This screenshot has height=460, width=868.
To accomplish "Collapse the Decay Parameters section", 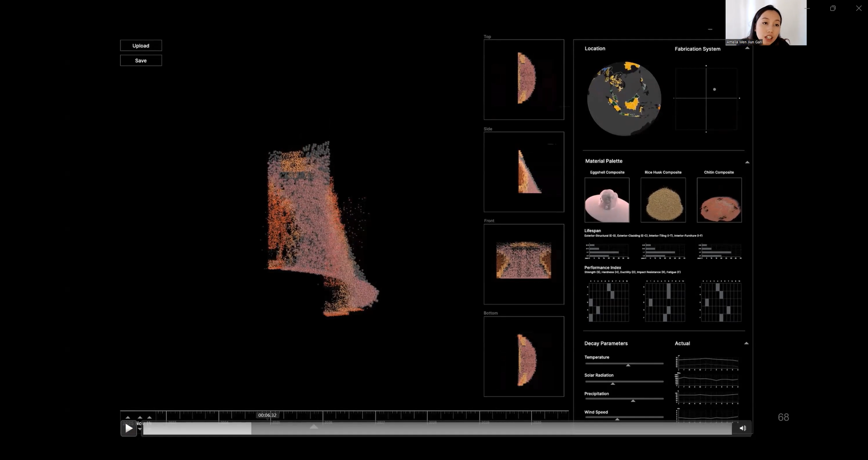I will point(746,343).
